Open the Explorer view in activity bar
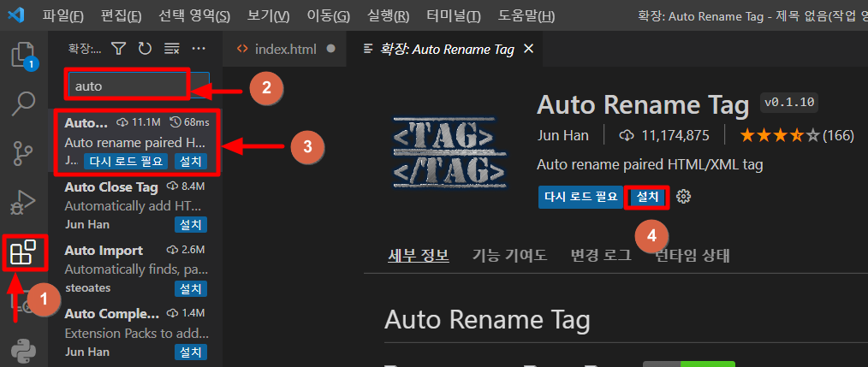Image resolution: width=868 pixels, height=367 pixels. (x=24, y=56)
